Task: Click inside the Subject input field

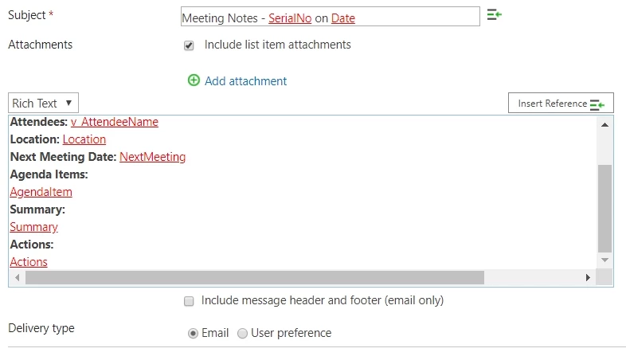Action: 331,17
